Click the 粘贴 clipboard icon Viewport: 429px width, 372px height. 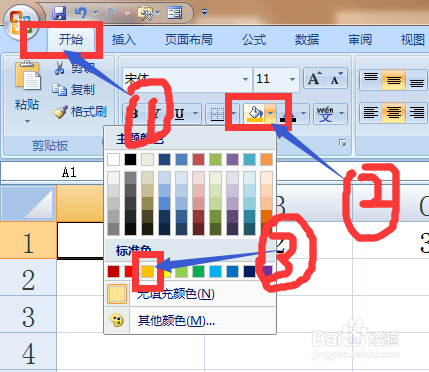tap(27, 76)
